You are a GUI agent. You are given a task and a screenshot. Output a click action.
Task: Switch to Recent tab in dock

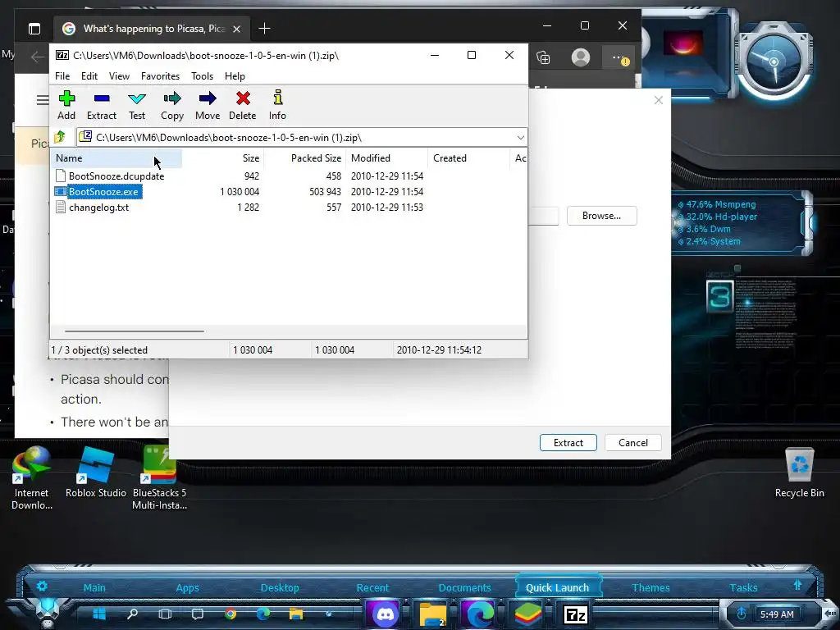(x=373, y=587)
